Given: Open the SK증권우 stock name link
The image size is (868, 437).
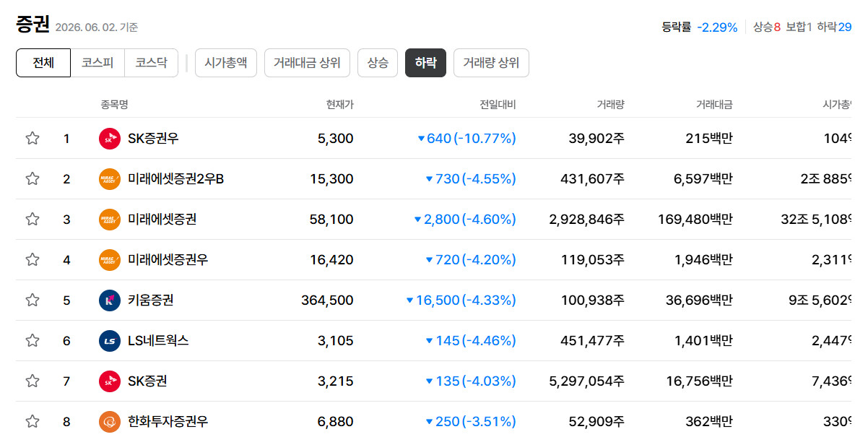Looking at the screenshot, I should point(155,138).
